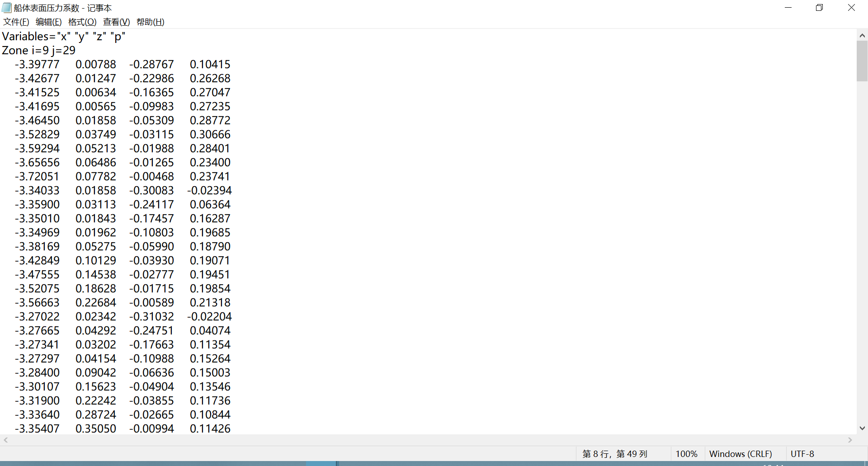Image resolution: width=868 pixels, height=466 pixels.
Task: Click the value 0.00565
Action: (x=96, y=107)
